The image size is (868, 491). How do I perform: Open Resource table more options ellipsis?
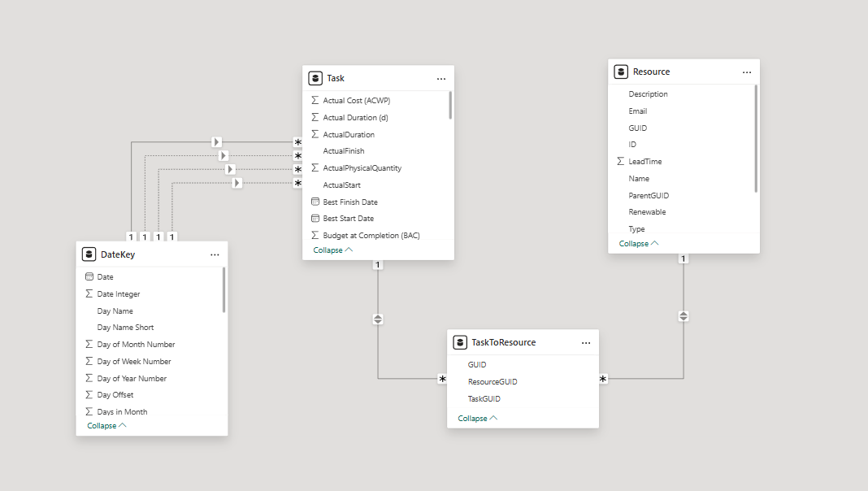747,72
